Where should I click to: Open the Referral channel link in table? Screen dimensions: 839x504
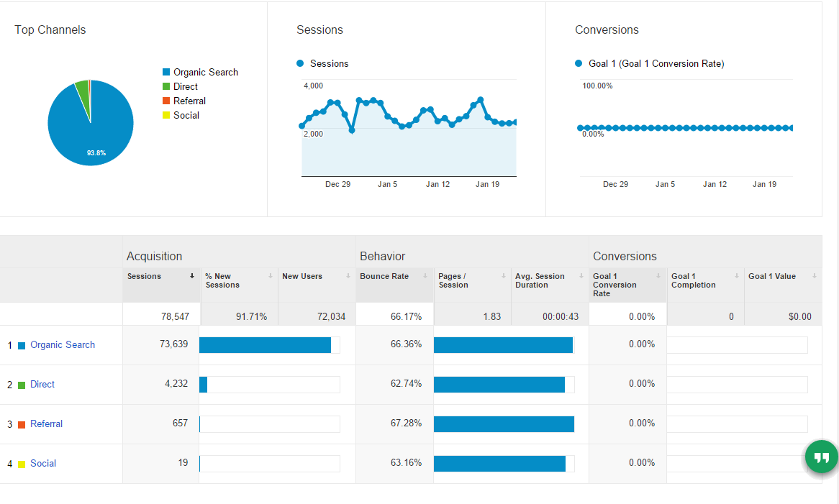coord(46,424)
